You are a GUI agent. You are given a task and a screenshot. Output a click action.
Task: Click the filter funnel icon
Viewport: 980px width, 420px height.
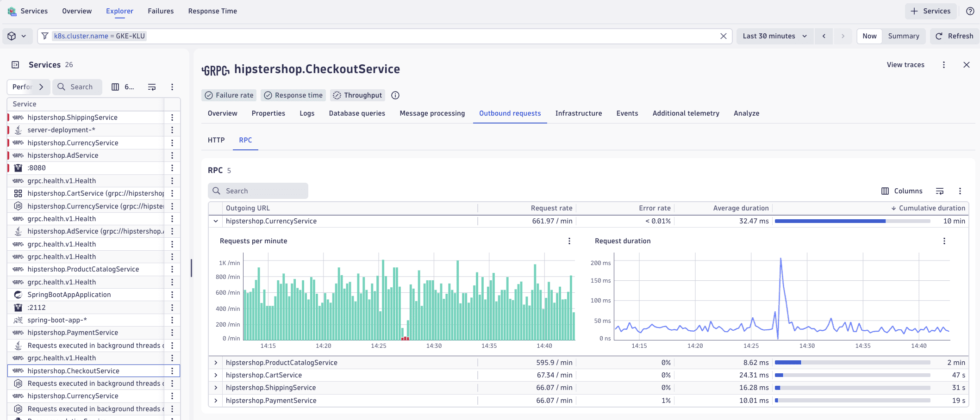click(x=45, y=36)
